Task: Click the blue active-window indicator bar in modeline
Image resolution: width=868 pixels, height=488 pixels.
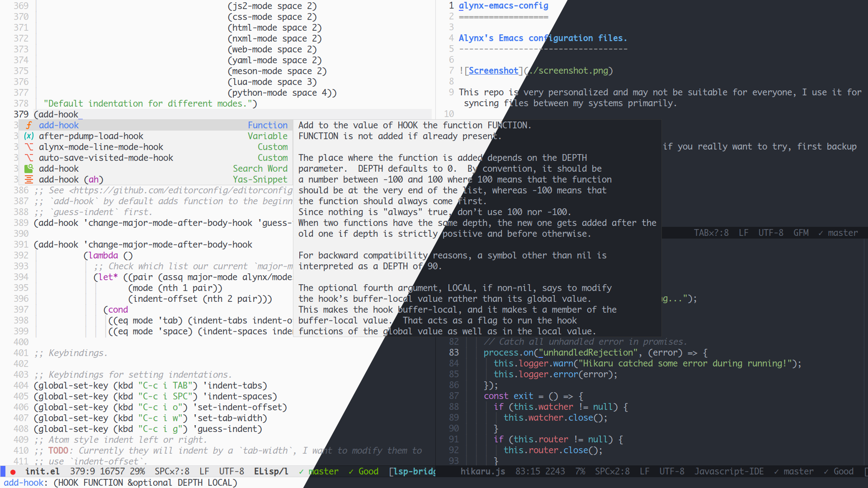Action: pos(3,472)
